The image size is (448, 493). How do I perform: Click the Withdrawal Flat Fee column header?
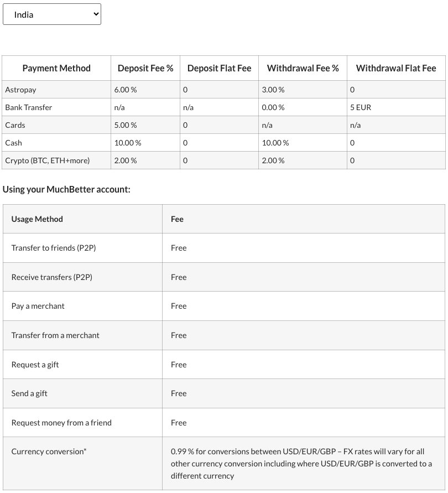click(396, 68)
